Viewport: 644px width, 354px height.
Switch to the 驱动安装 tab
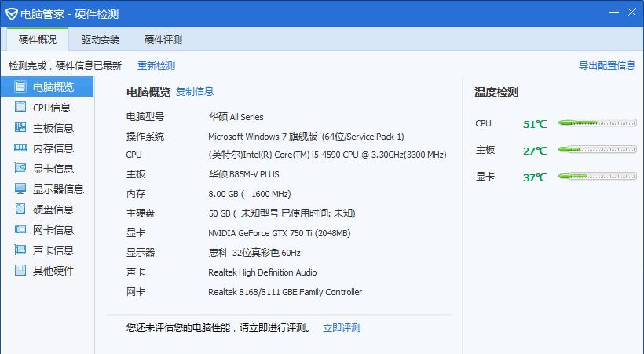(101, 40)
